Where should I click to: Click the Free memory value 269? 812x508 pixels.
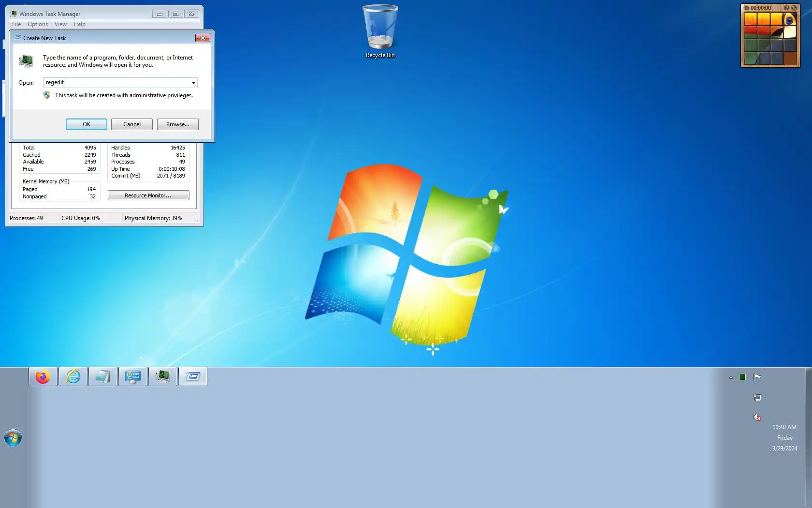(92, 169)
